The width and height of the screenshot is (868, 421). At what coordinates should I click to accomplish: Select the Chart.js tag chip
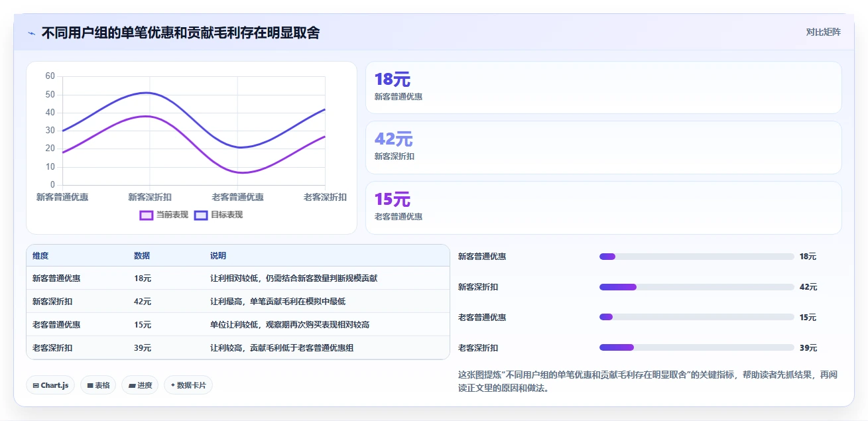coord(50,385)
